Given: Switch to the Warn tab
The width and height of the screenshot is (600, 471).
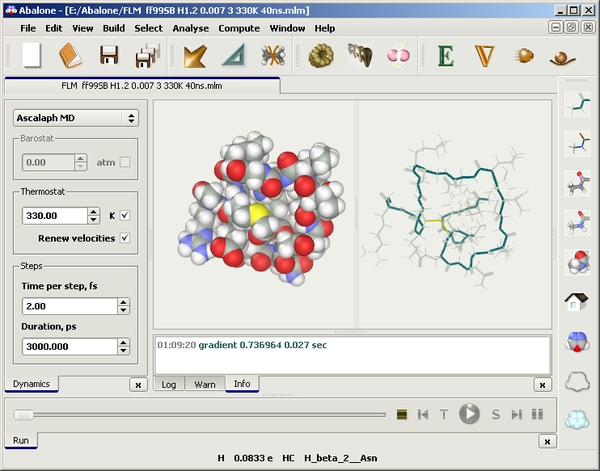Looking at the screenshot, I should click(x=204, y=384).
